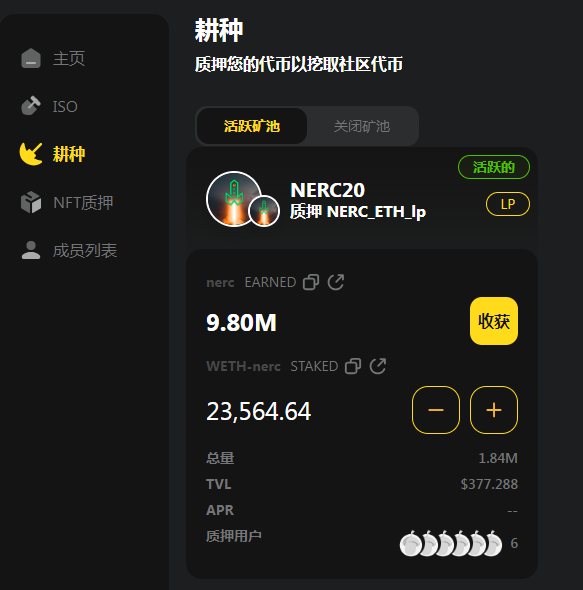
Task: Click the 成员列表 menu label
Action: (x=85, y=251)
